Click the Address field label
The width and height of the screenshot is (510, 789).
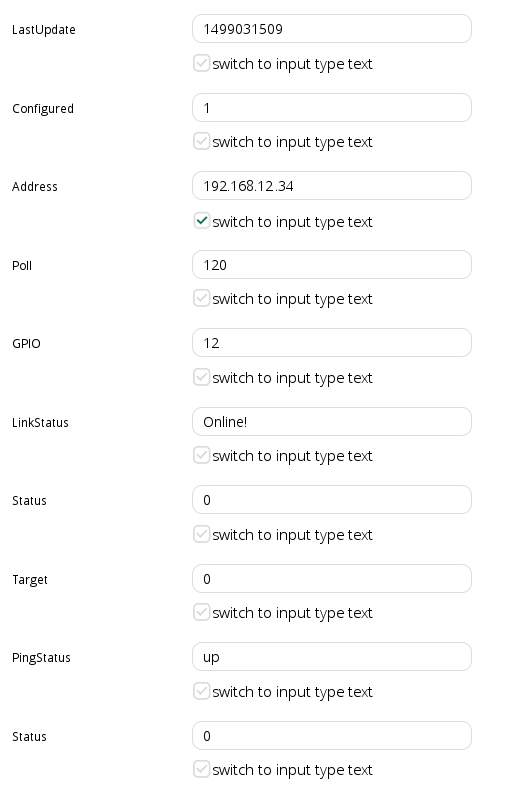coord(35,187)
